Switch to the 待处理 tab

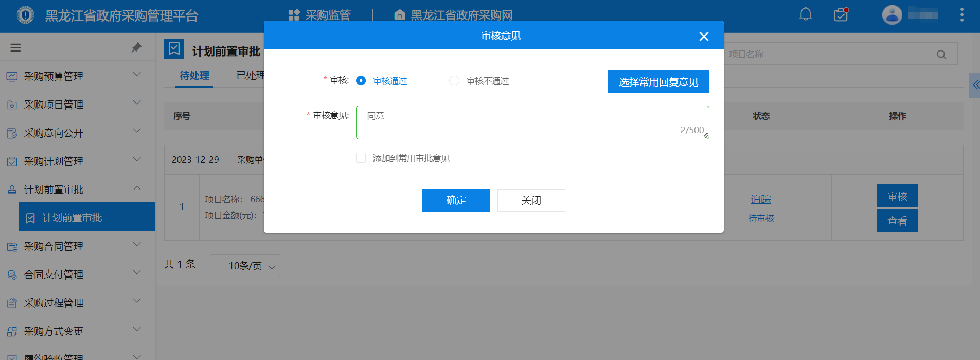point(194,76)
